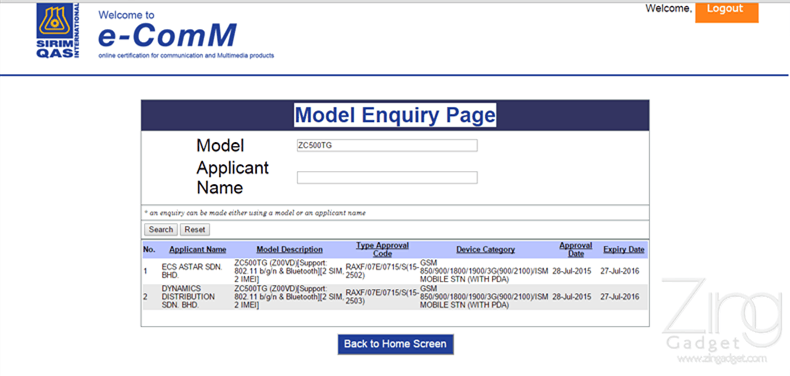Click 28-Jul-2015 in DYNAMICS DISTRIBUTION row

point(572,297)
